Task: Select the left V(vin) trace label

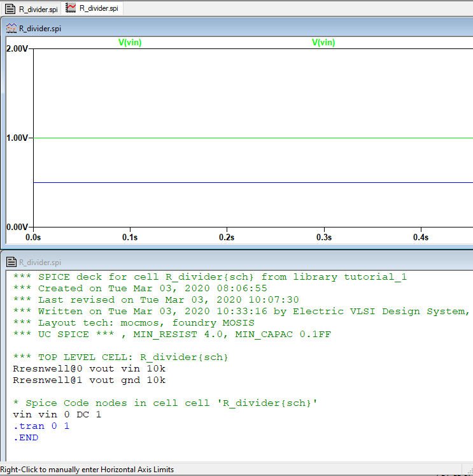Action: pyautogui.click(x=129, y=43)
